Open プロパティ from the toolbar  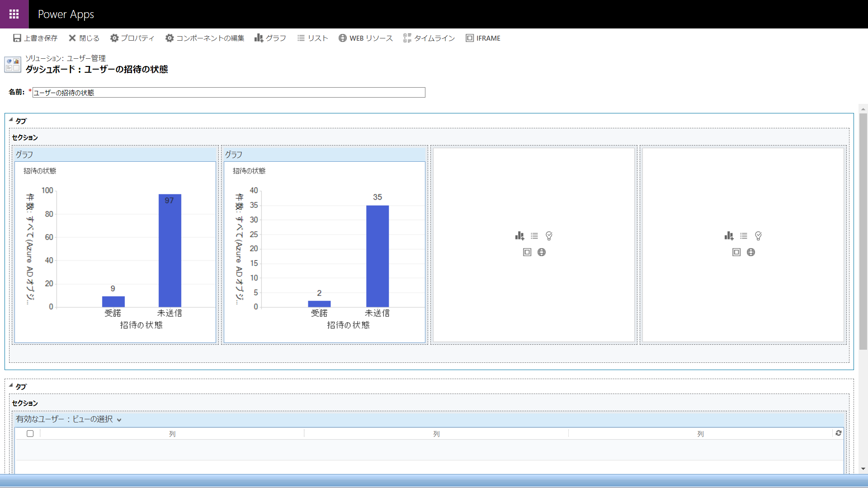(x=132, y=38)
